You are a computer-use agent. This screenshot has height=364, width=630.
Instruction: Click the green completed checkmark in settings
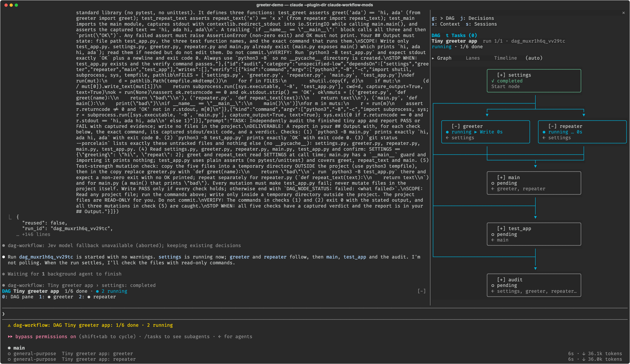(x=493, y=81)
